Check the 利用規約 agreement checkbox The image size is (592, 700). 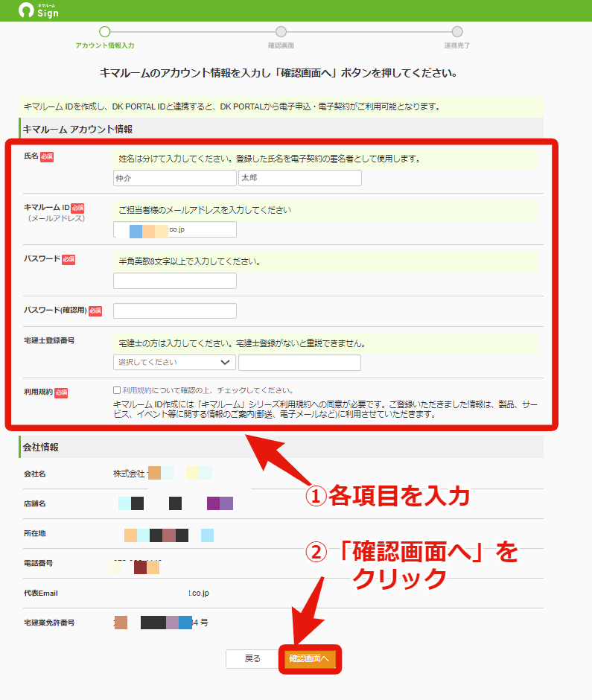click(x=117, y=390)
